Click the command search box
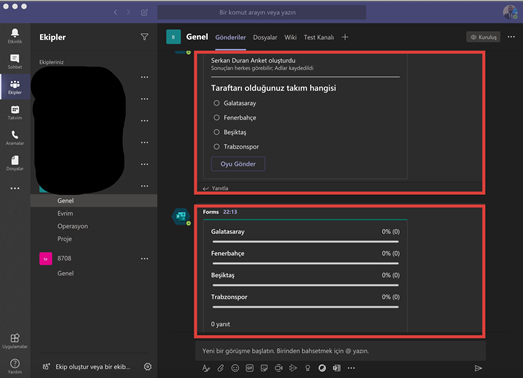The image size is (523, 378). coord(262,12)
